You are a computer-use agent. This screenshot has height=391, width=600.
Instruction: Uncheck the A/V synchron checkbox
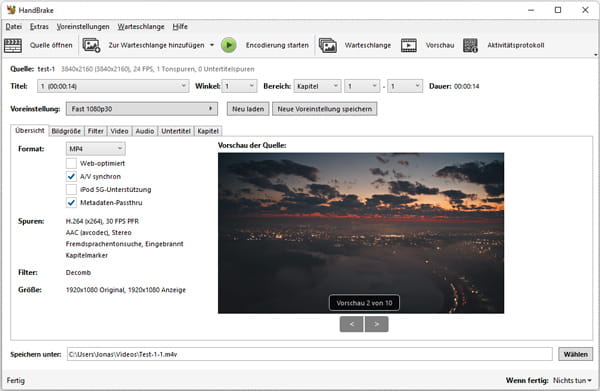click(x=71, y=176)
